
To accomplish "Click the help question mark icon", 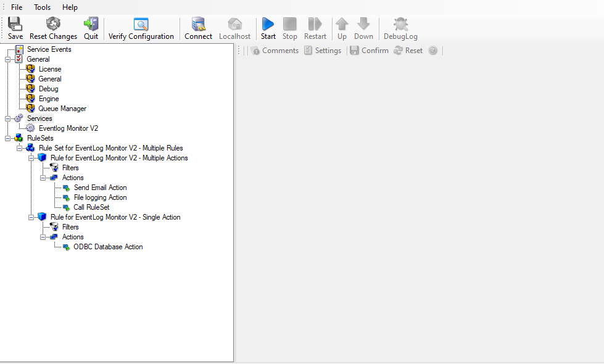I will 432,51.
